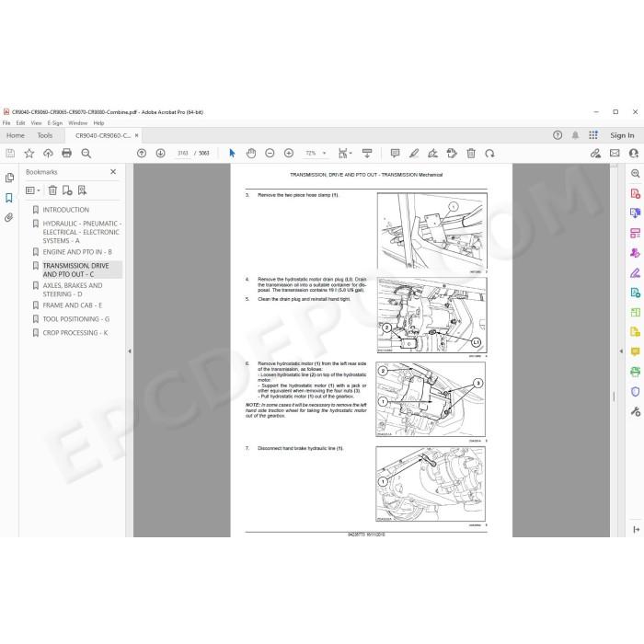Image resolution: width=644 pixels, height=644 pixels.
Task: Open the Edit menu
Action: (x=20, y=122)
